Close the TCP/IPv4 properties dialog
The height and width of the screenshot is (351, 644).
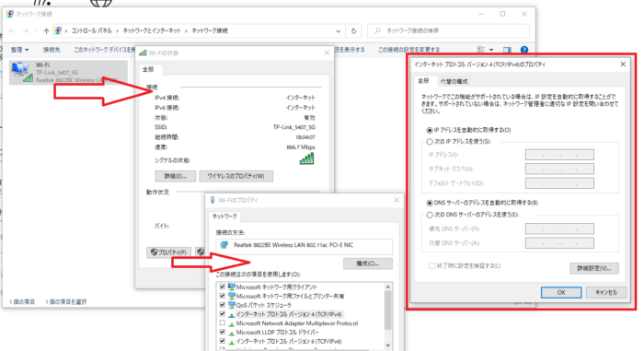[x=623, y=64]
